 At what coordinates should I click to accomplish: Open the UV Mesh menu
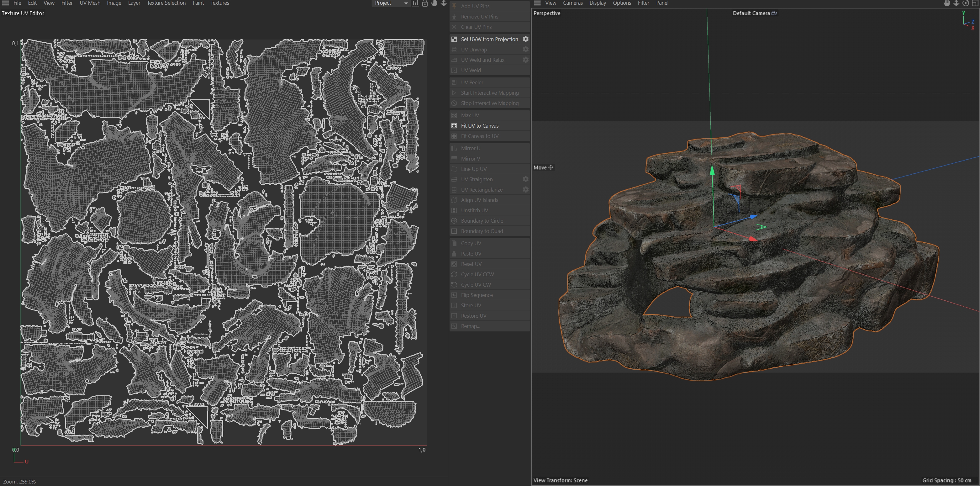(90, 3)
